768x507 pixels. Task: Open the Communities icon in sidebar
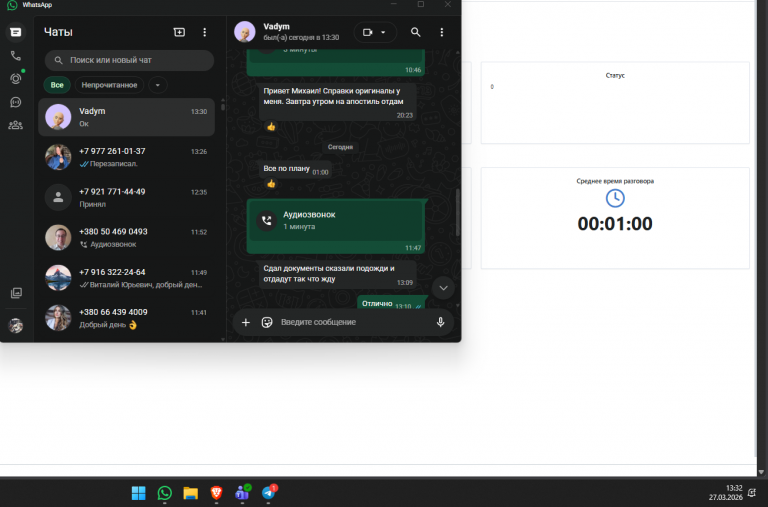(x=16, y=125)
